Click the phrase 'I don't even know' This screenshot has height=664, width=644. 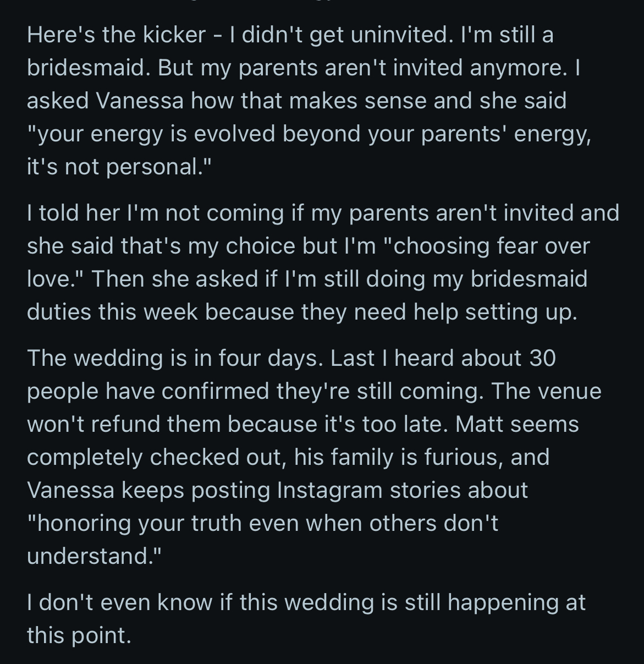119,602
